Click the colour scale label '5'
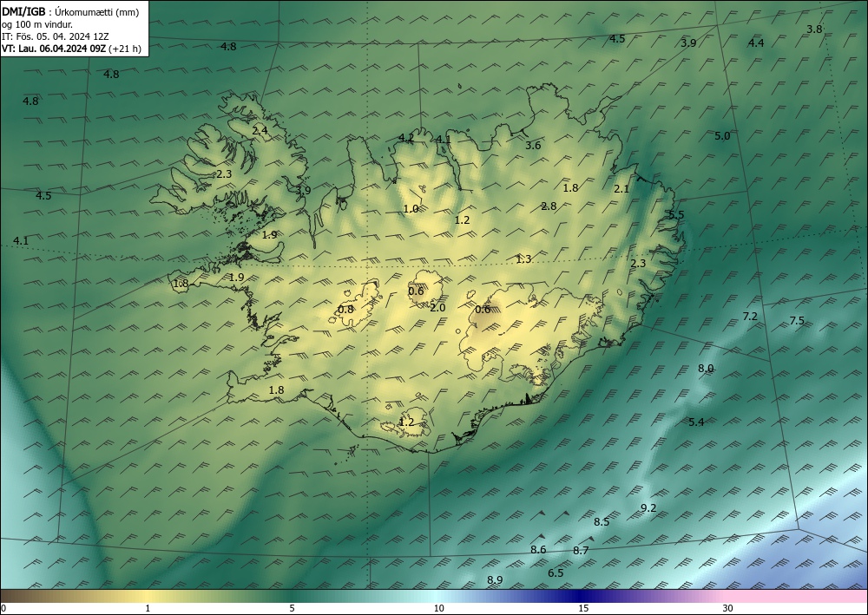Viewport: 868px width, 615px height. (x=292, y=609)
